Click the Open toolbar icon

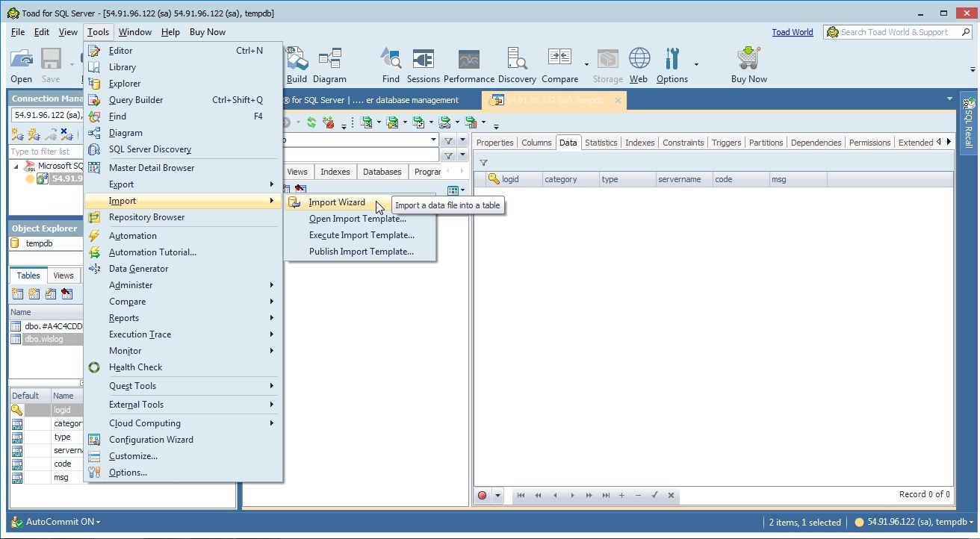[x=22, y=66]
